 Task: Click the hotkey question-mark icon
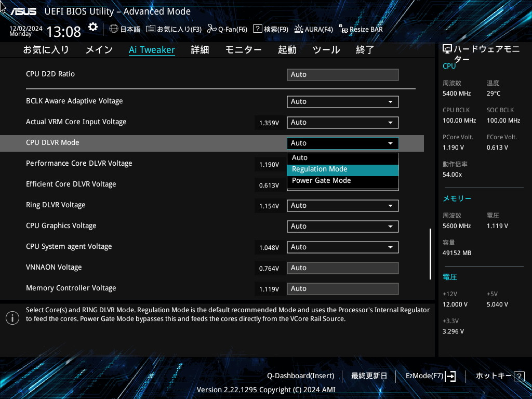[519, 376]
